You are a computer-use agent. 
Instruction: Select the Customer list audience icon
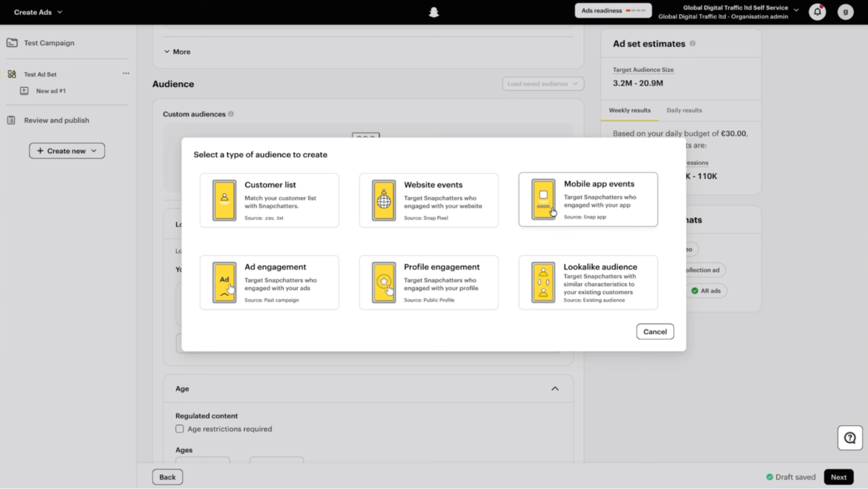tap(224, 200)
